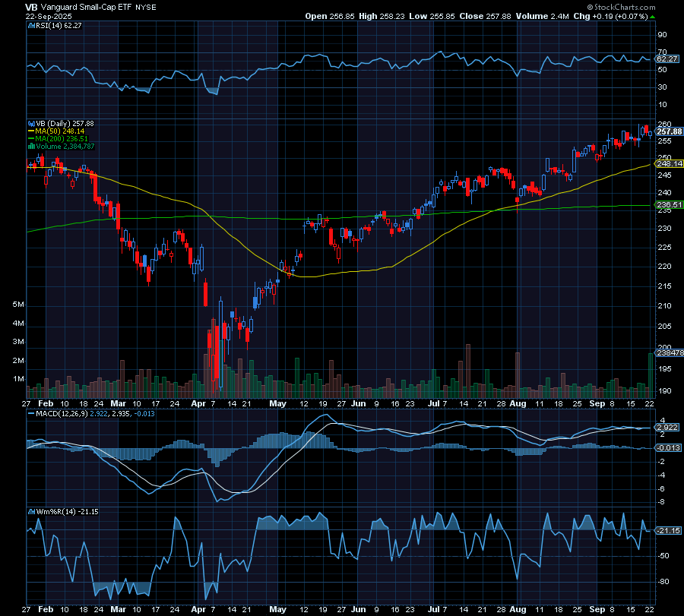
Task: Click the MACD line icon beside MACD(12,26,9)
Action: pos(32,414)
